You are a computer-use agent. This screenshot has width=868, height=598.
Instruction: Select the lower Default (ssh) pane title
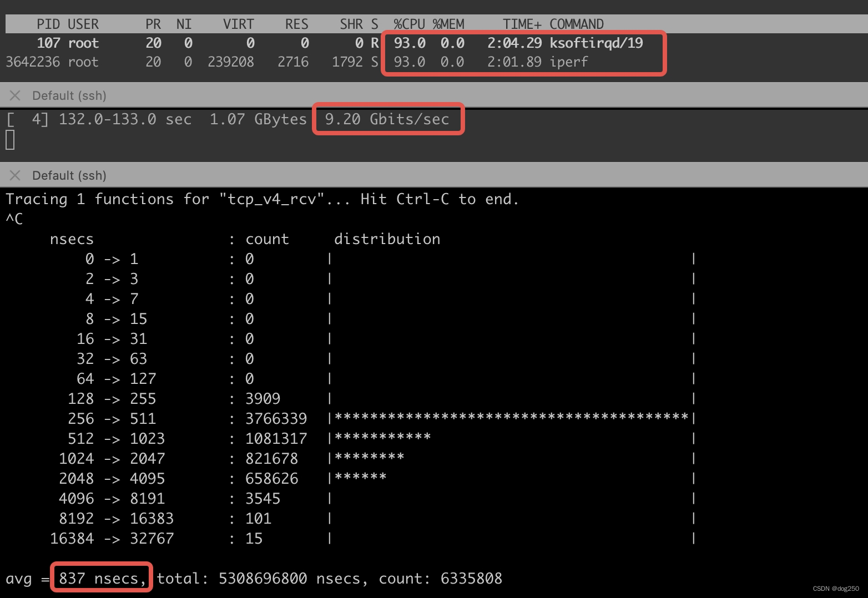(x=69, y=175)
